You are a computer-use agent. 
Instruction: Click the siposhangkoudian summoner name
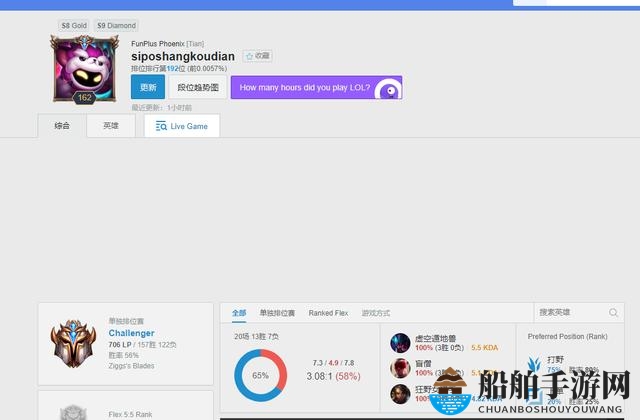(183, 56)
